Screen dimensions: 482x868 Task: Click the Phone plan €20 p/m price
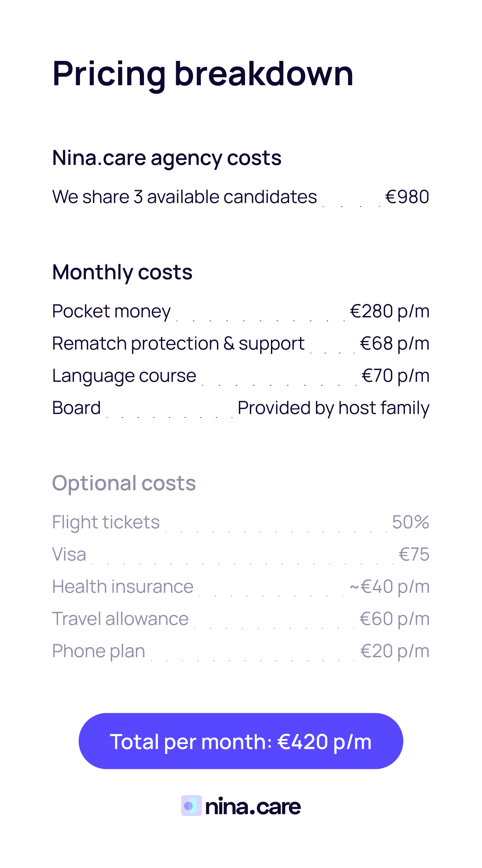point(394,651)
